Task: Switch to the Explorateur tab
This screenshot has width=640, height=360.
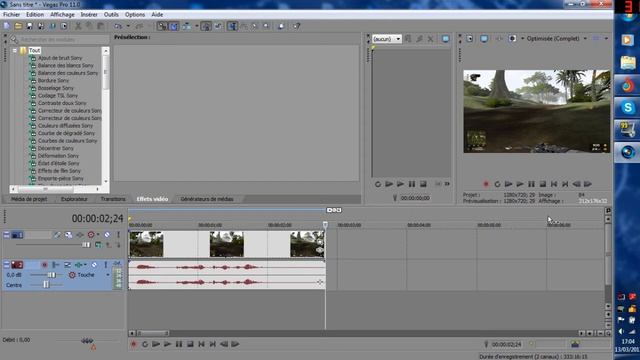Action: tap(74, 199)
